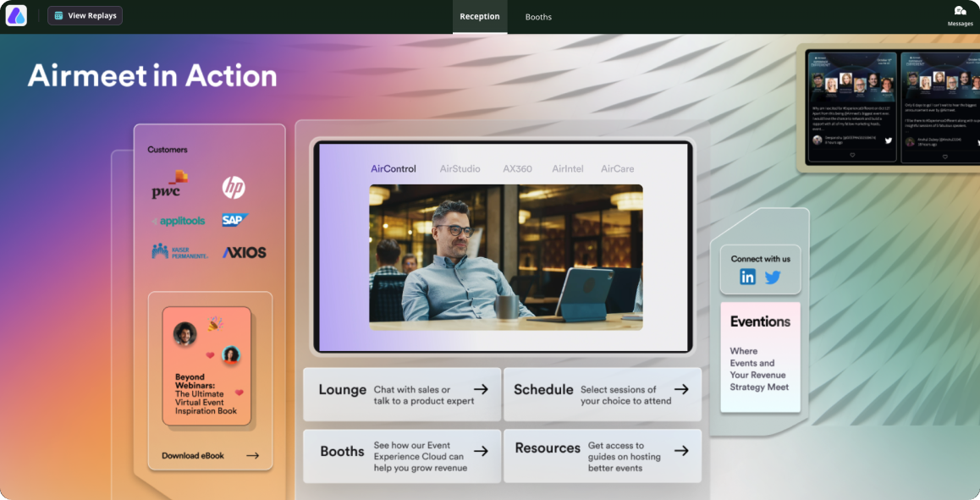980x500 pixels.
Task: Click the SAP customer logo
Action: (235, 220)
